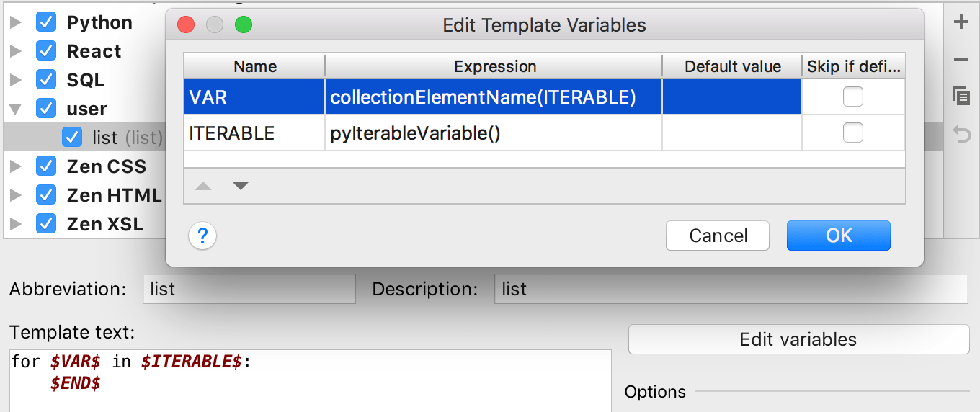The width and height of the screenshot is (980, 412).
Task: Uncheck the list template checkbox
Action: point(72,137)
